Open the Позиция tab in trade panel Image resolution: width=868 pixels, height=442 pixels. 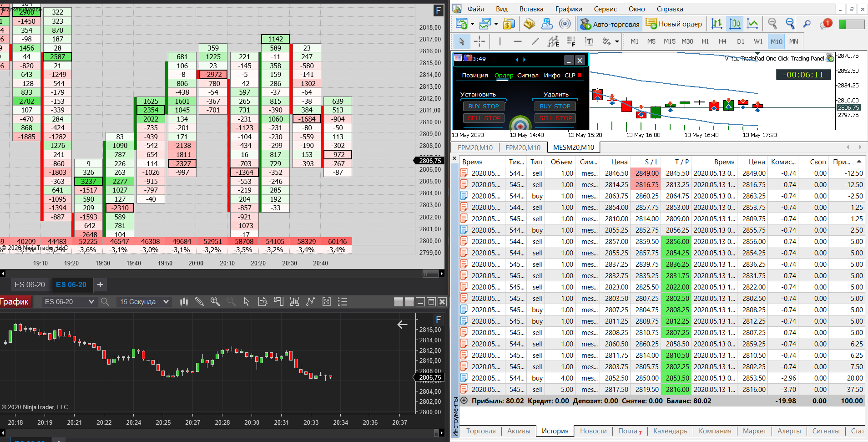(475, 75)
